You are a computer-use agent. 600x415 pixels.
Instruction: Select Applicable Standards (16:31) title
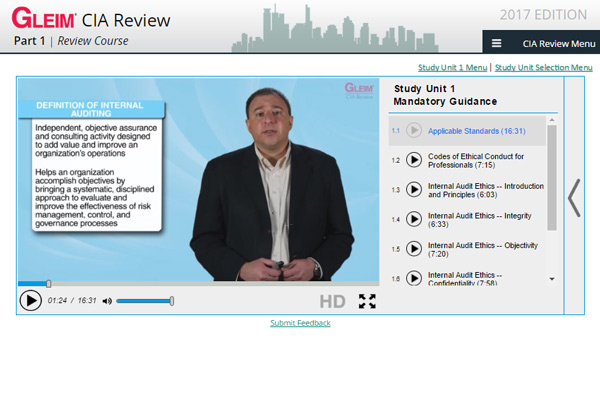[x=476, y=131]
